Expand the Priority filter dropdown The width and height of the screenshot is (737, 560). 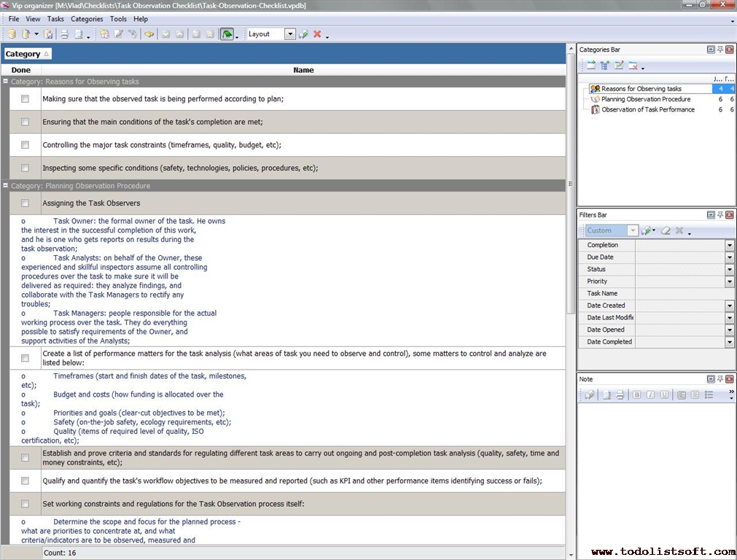729,281
